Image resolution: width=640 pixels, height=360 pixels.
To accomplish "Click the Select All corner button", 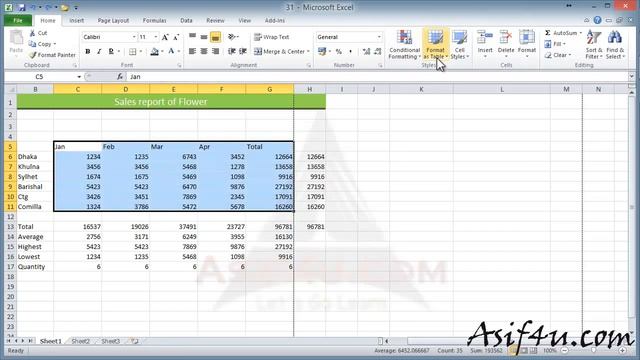I will pos(11,89).
